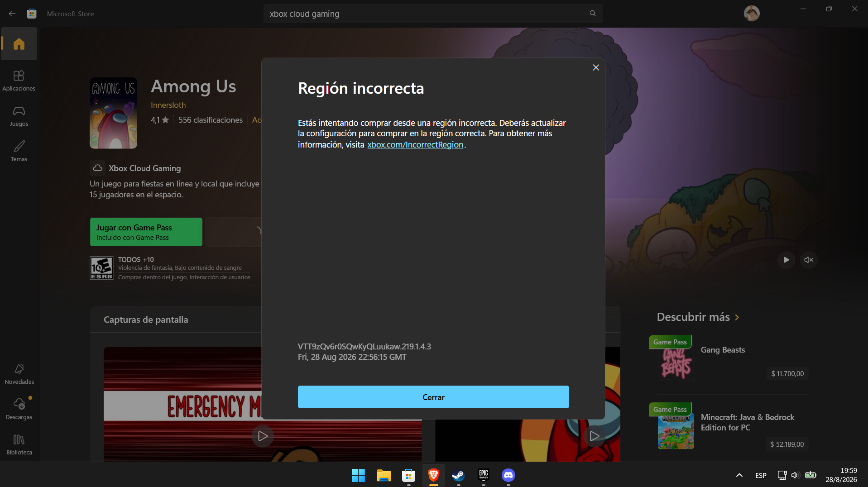The width and height of the screenshot is (868, 487).
Task: Unmute the hero trailer audio
Action: point(809,260)
